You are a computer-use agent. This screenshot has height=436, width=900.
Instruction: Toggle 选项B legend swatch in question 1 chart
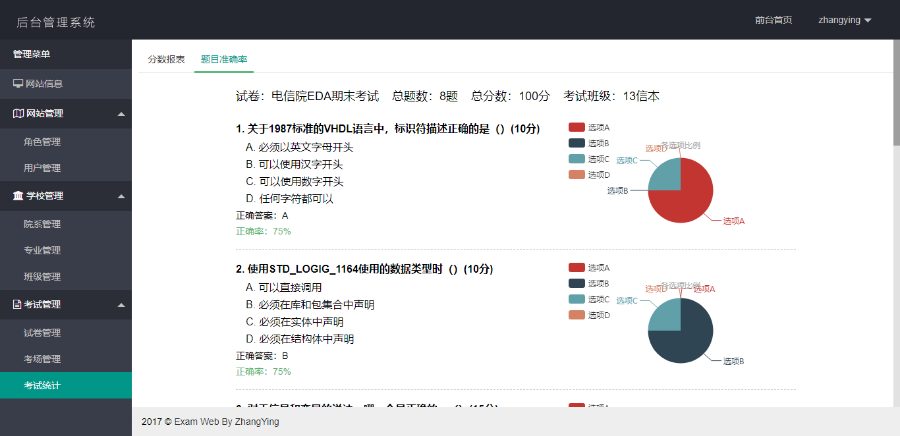pos(576,143)
